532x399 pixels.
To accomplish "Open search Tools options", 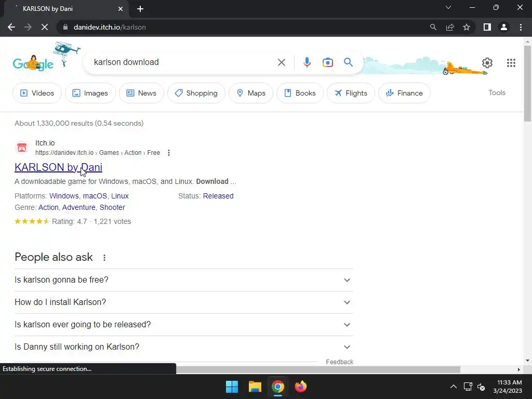I will coord(497,92).
